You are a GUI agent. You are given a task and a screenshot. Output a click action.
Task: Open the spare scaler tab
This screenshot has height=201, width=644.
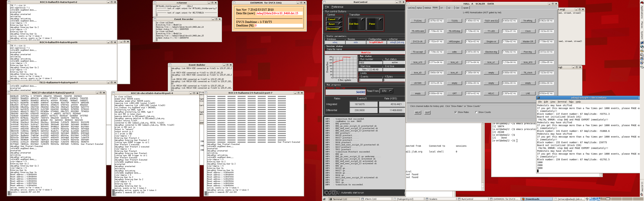coord(466,8)
